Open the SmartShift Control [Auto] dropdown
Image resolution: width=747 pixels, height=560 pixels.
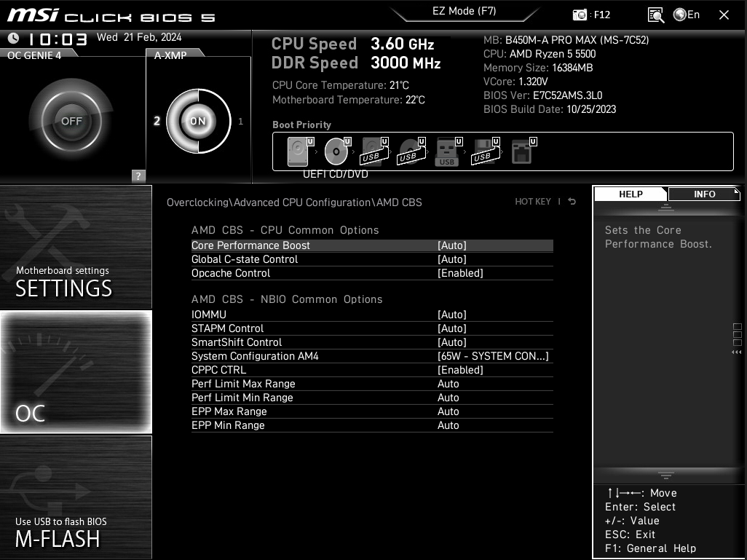(x=452, y=342)
